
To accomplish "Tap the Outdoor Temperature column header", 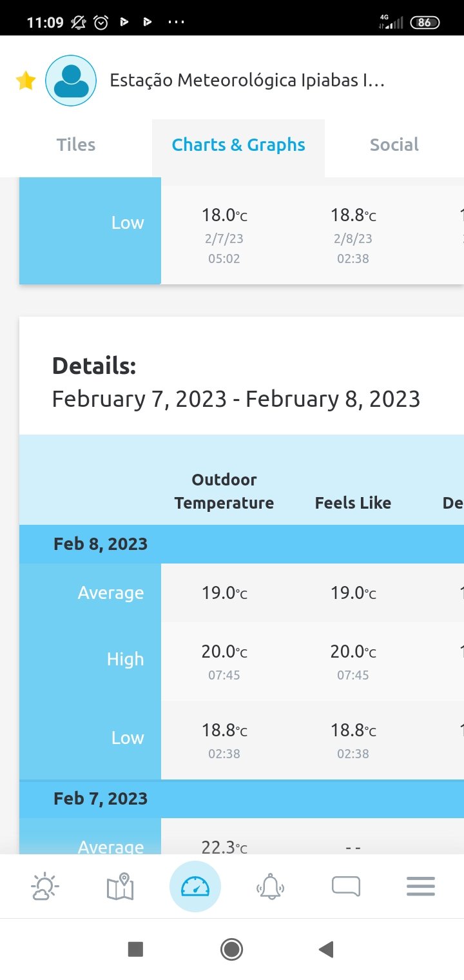I will [x=224, y=491].
